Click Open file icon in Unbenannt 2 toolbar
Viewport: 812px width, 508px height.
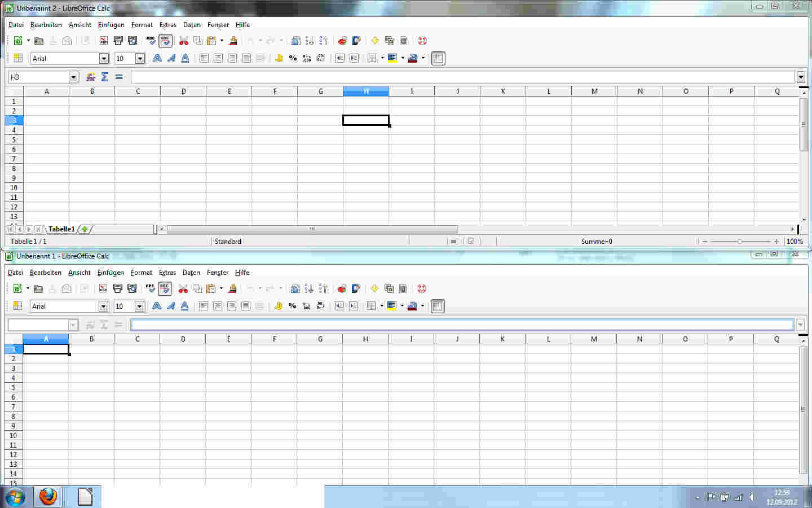click(39, 41)
